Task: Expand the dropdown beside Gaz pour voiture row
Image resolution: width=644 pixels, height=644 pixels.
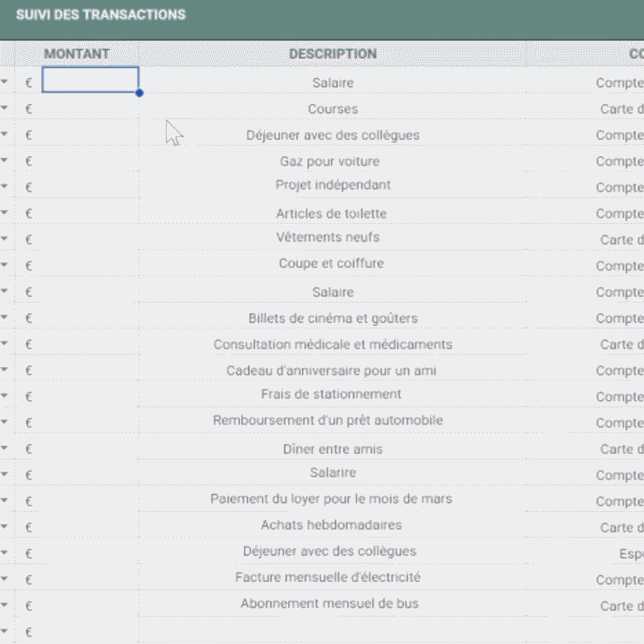Action: point(5,161)
